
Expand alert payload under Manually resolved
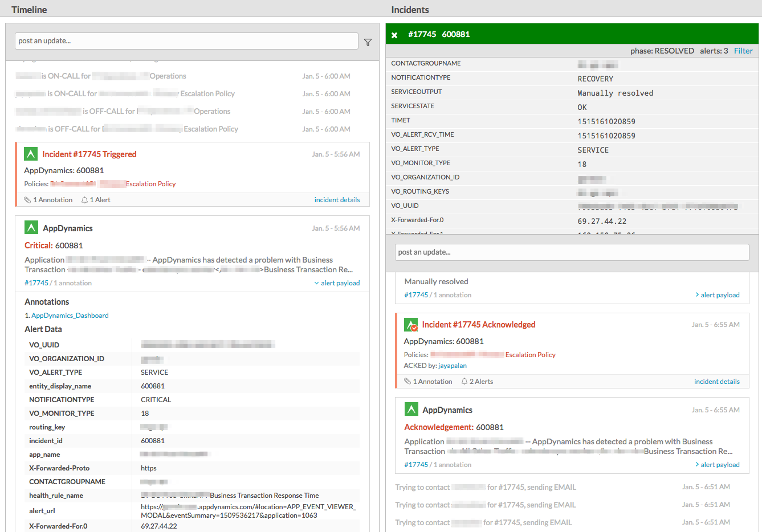pos(717,295)
